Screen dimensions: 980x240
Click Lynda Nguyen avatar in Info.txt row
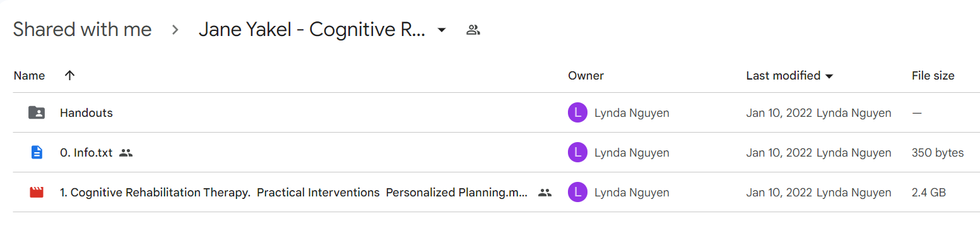coord(577,152)
